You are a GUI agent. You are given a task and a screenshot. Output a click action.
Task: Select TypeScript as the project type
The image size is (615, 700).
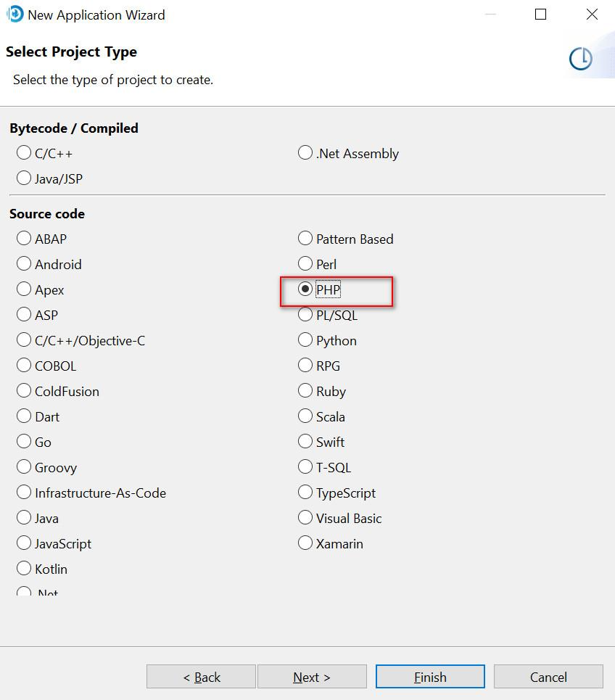(305, 493)
